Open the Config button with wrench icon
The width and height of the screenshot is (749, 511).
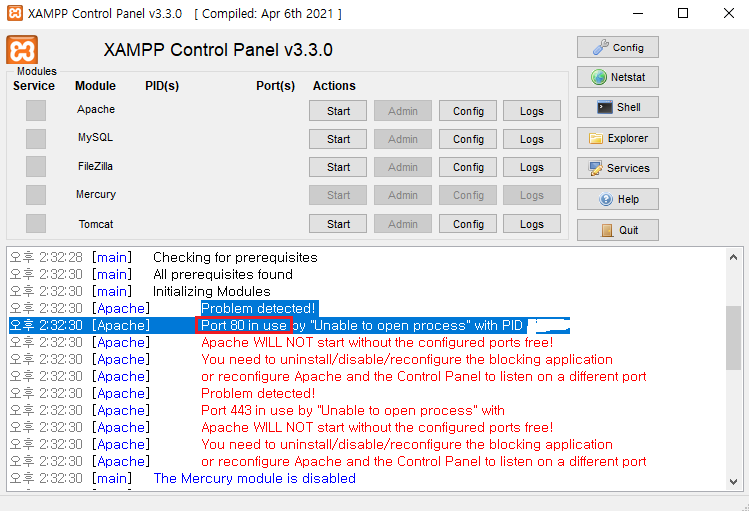[618, 47]
